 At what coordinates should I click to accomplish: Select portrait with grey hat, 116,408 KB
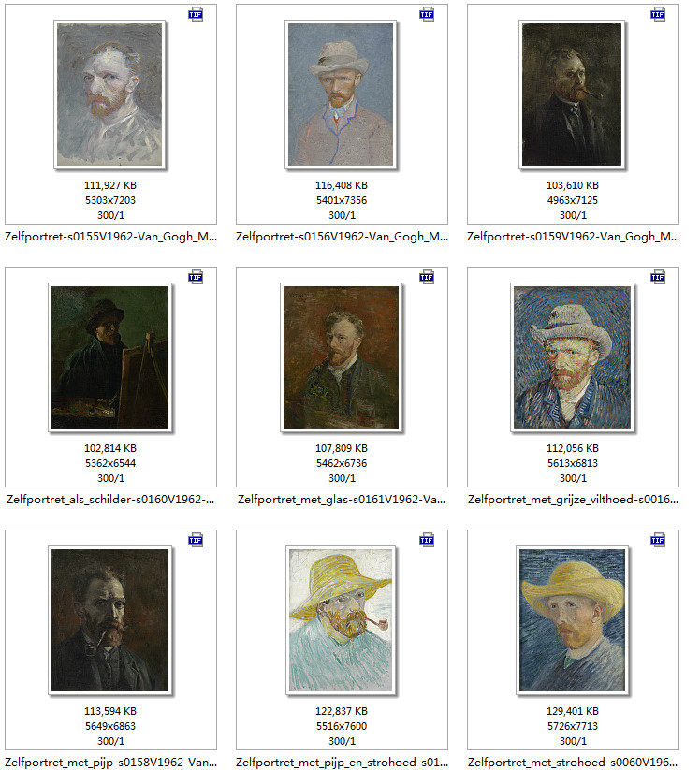coord(341,94)
